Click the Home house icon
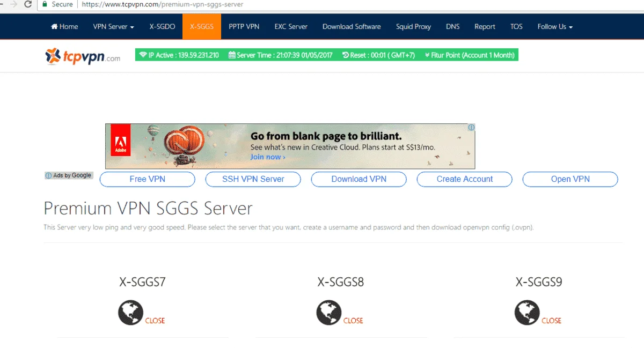The image size is (644, 348). [x=54, y=26]
